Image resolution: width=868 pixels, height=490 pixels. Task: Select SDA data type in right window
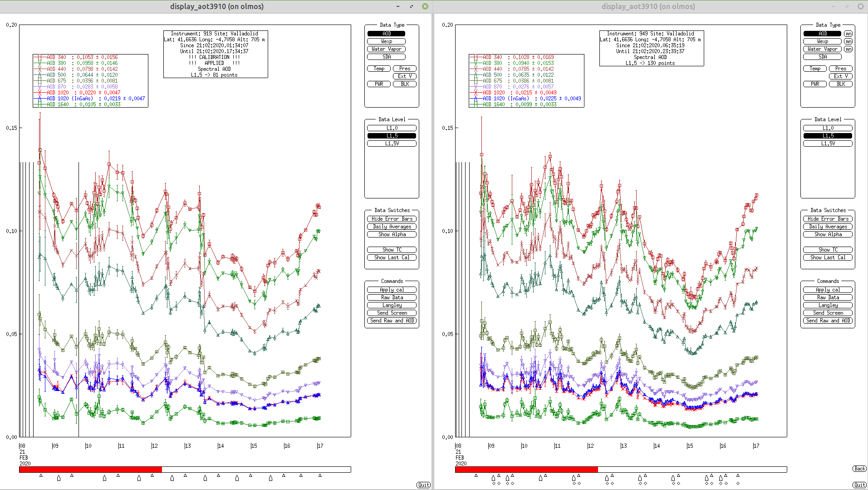point(822,57)
